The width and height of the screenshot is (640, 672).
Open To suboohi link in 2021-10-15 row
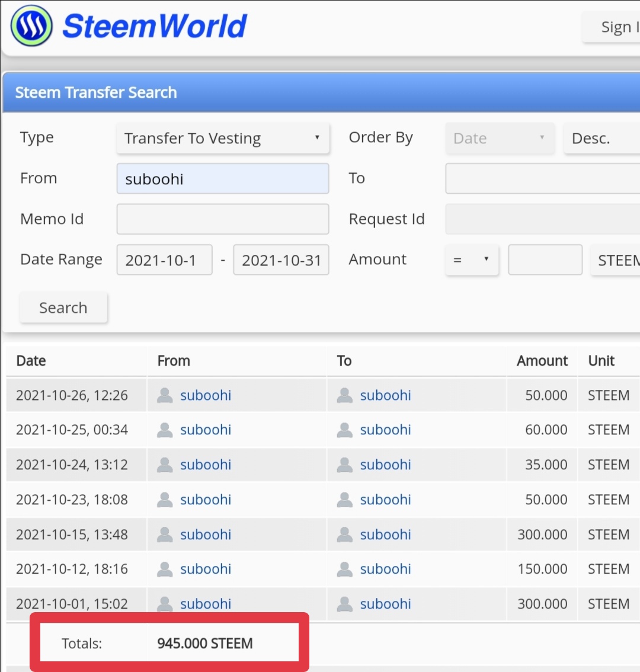point(385,535)
